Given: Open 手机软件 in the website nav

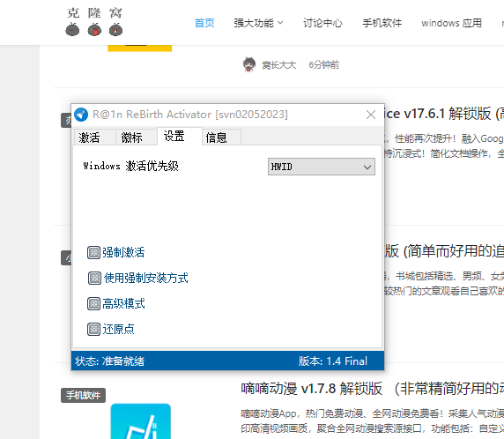Looking at the screenshot, I should tap(382, 23).
